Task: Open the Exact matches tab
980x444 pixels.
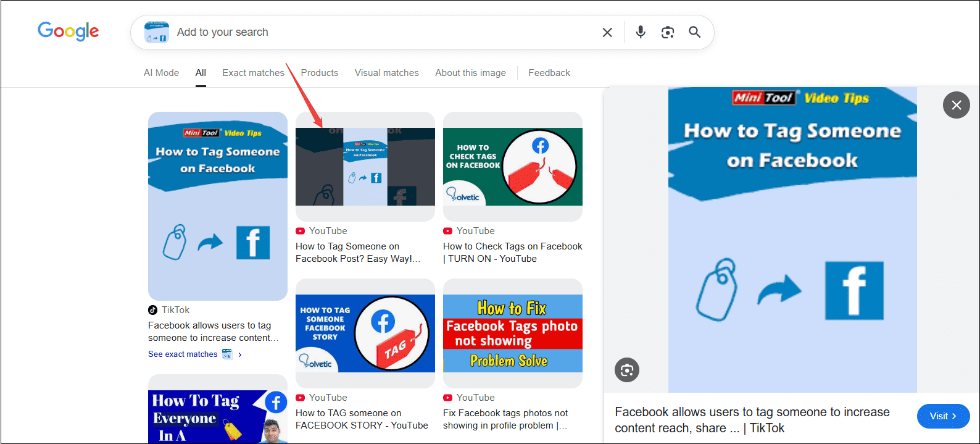Action: [x=253, y=73]
